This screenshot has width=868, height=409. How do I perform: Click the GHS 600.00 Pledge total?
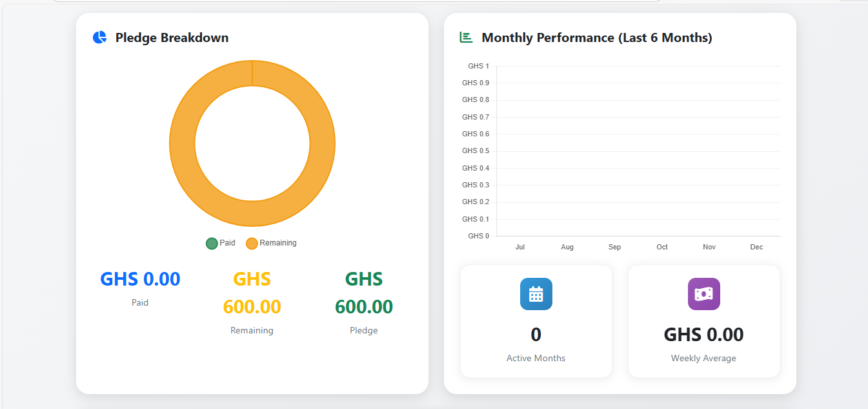(x=363, y=293)
